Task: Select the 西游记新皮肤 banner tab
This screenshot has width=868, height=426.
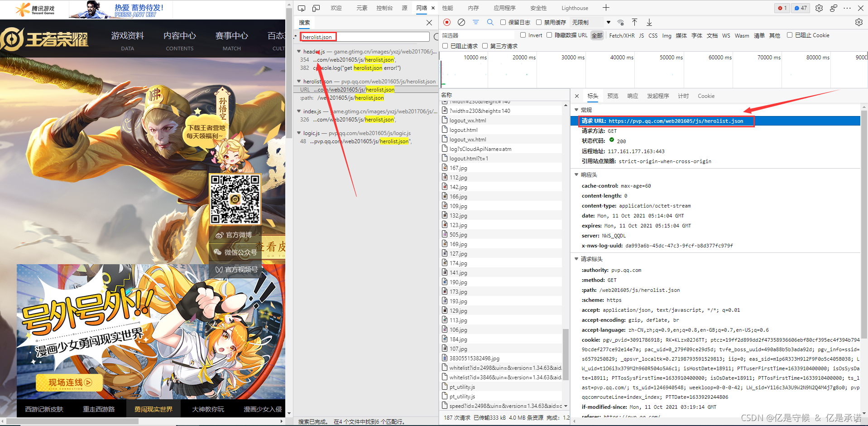Action: pos(44,409)
